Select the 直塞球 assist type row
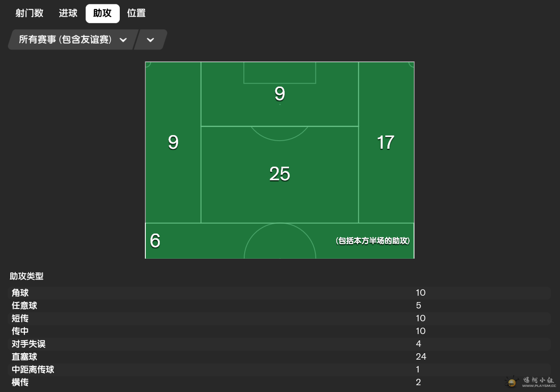The image size is (560, 392). pyautogui.click(x=279, y=357)
